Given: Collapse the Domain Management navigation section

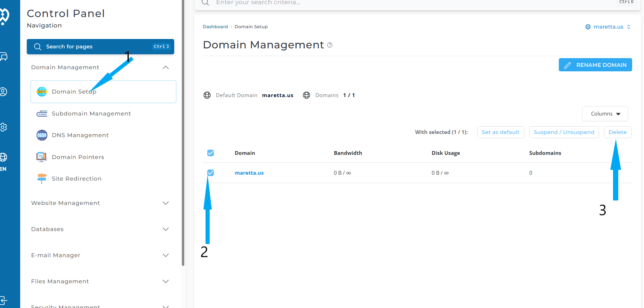Looking at the screenshot, I should (x=166, y=68).
